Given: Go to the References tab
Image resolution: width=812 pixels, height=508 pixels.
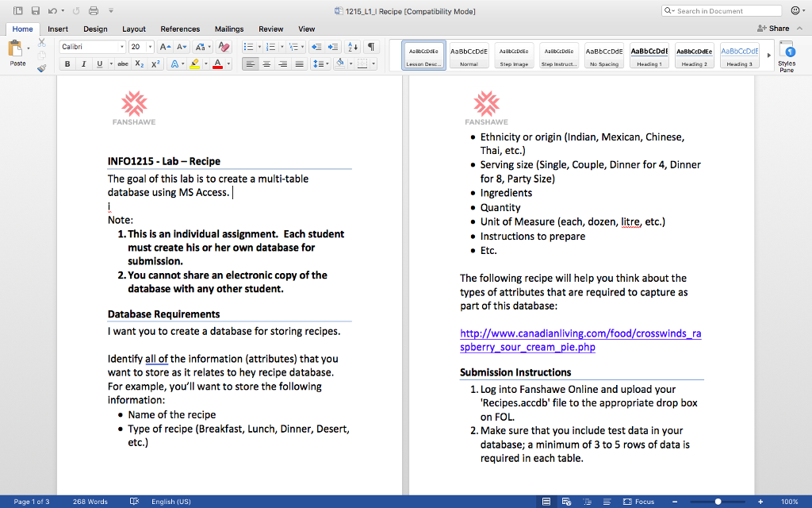Looking at the screenshot, I should (180, 29).
